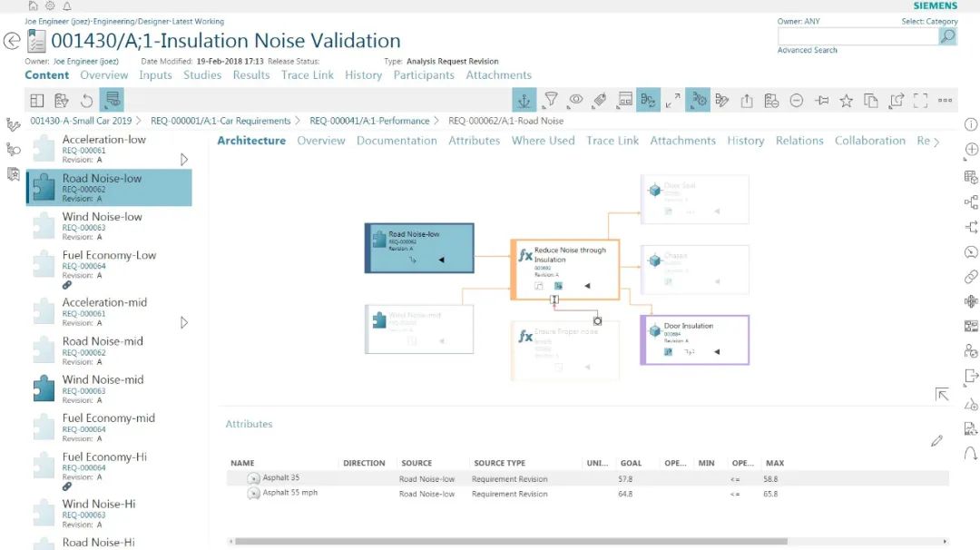
Task: Show more tabs with right chevron
Action: (936, 142)
